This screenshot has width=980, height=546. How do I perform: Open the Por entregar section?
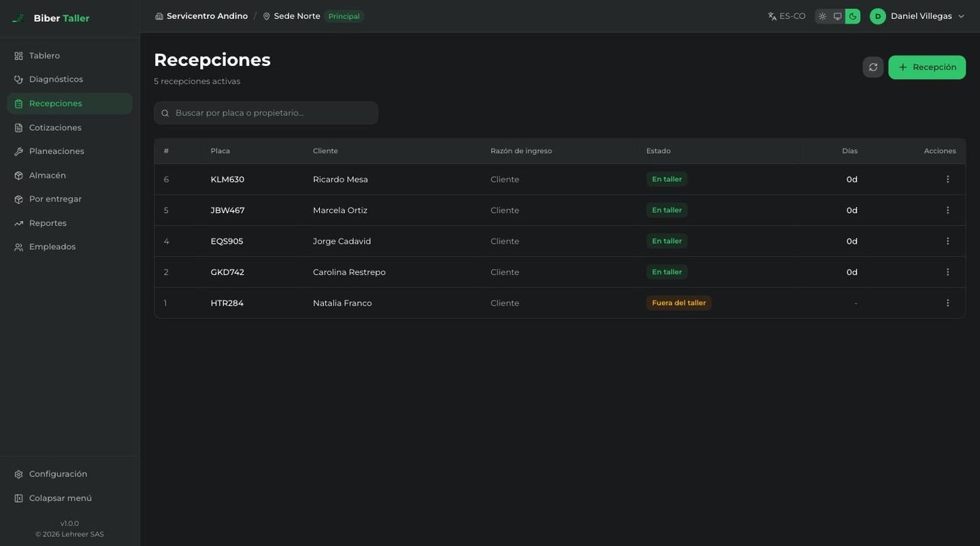point(69,199)
